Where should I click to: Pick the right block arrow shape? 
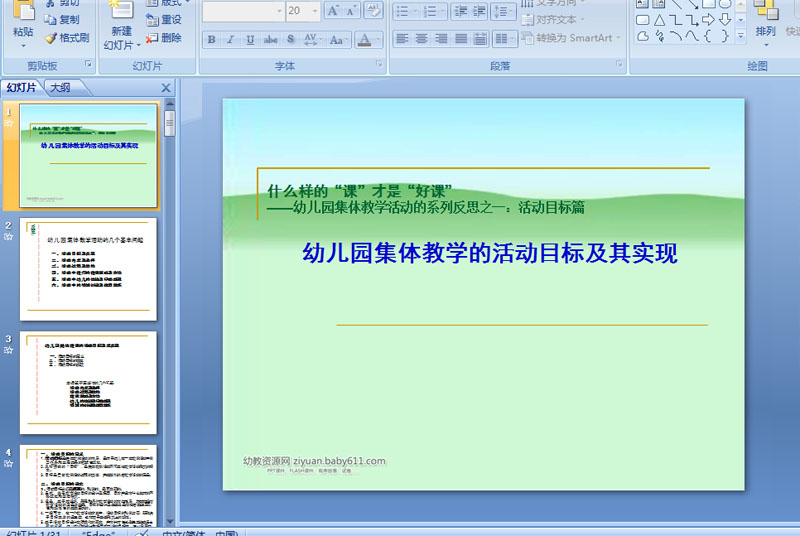click(708, 20)
